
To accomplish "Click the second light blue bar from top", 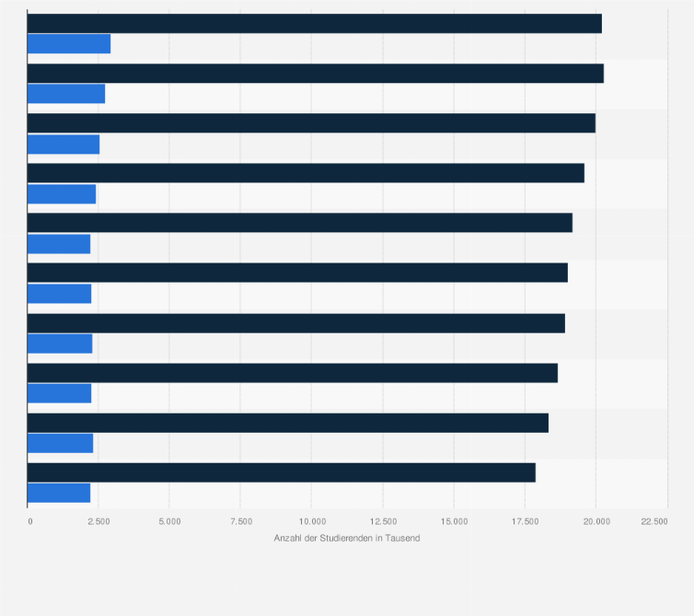I will (66, 93).
